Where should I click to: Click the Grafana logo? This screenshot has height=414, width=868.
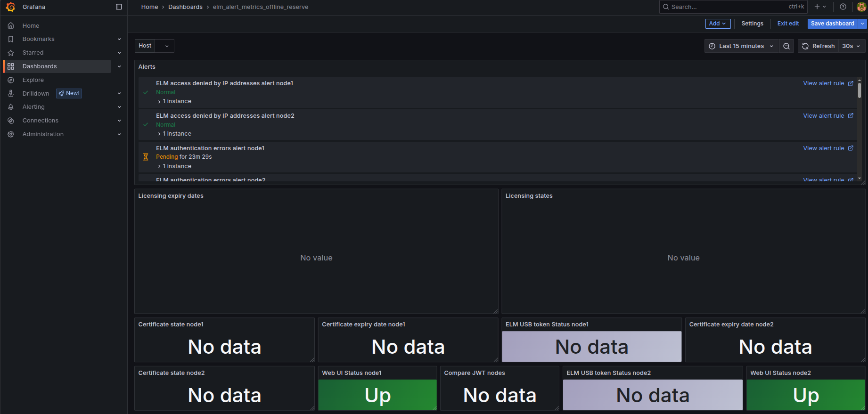(10, 7)
